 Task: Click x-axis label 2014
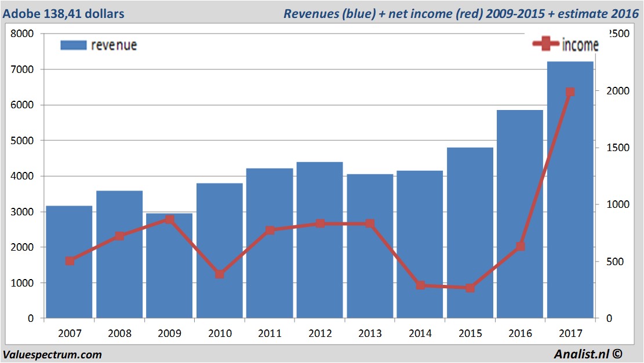tap(420, 333)
